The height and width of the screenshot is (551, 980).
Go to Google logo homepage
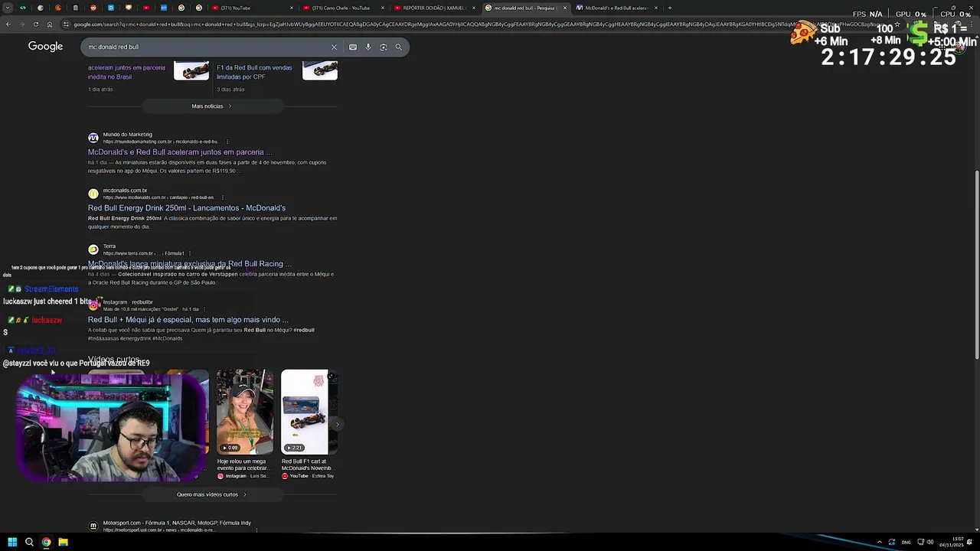point(45,47)
